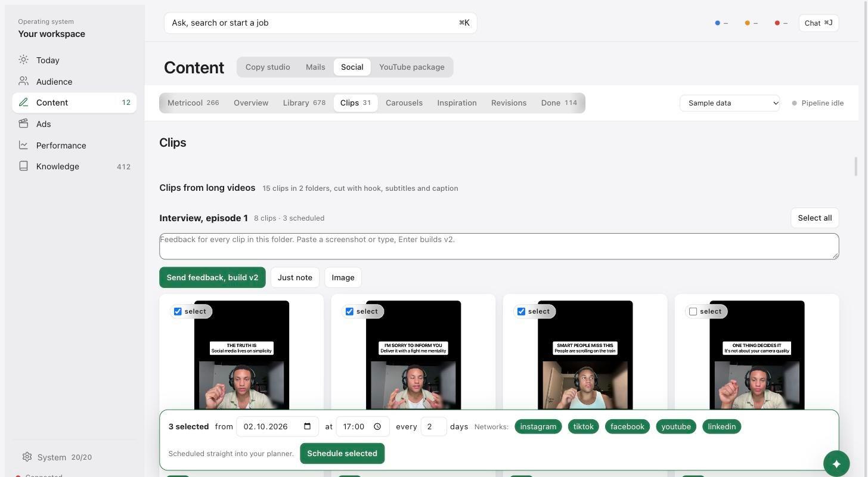Toggle the tiktok network chip

[584, 426]
